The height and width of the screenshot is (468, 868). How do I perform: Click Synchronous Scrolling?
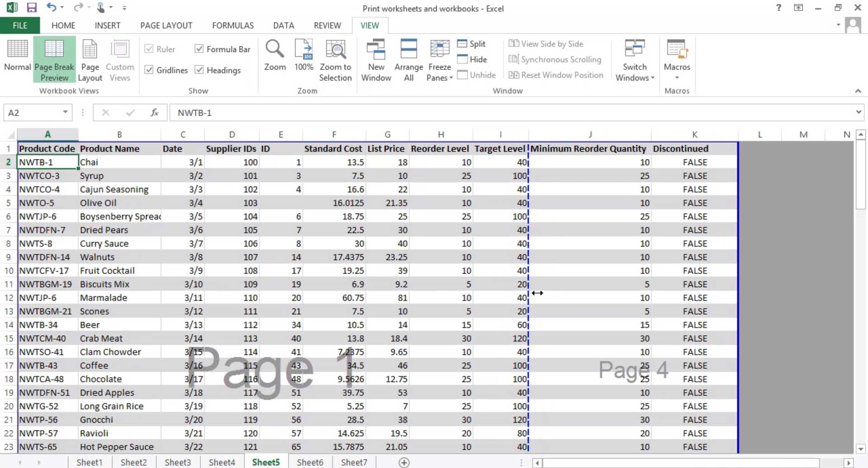(555, 59)
